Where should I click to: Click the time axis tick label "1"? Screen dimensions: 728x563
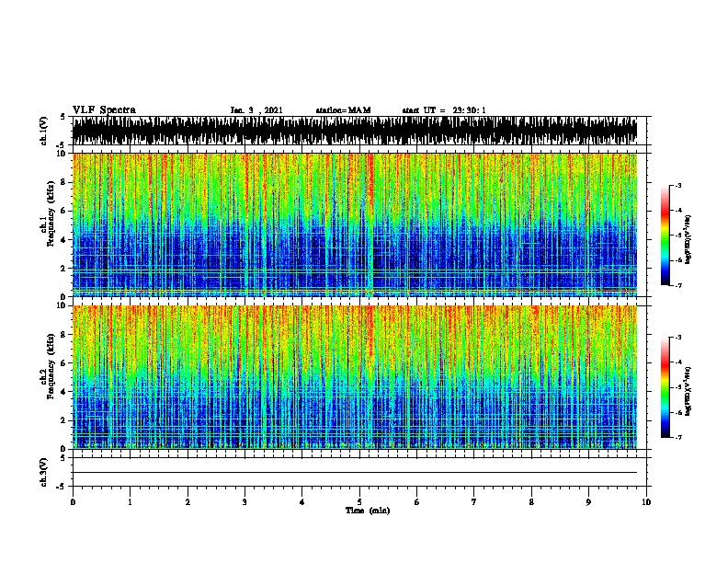tap(130, 502)
